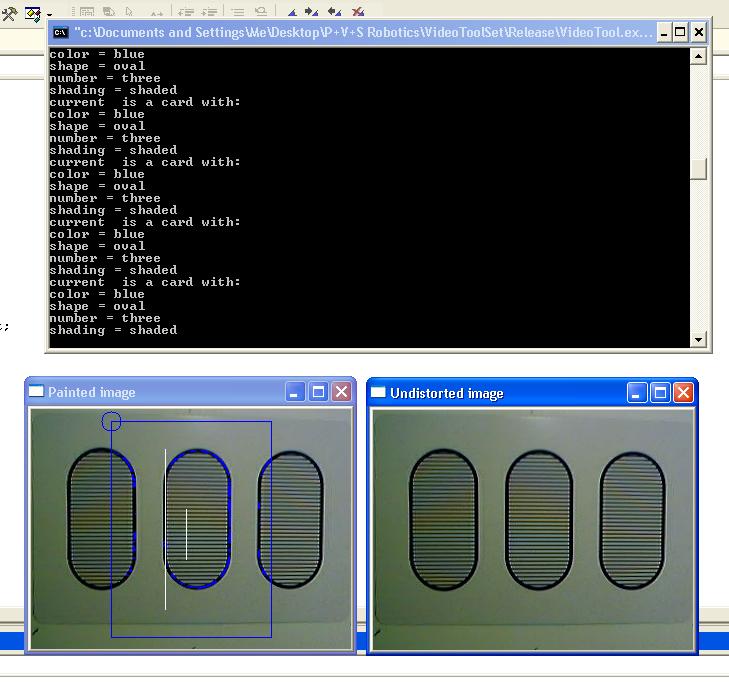The width and height of the screenshot is (729, 687).
Task: Click the right oval in Undistorted image
Action: coord(632,521)
